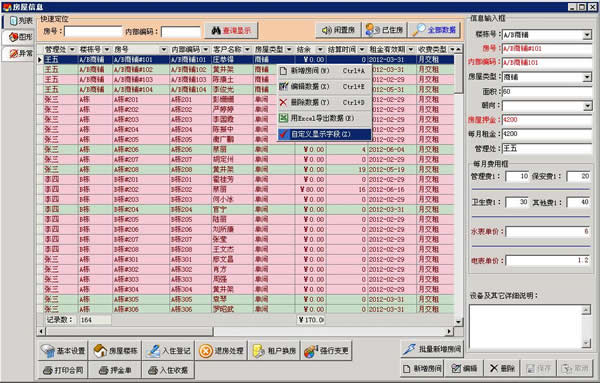This screenshot has height=383, width=600.
Task: Click the table vertical scrollbar down arrow
Action: click(x=458, y=322)
